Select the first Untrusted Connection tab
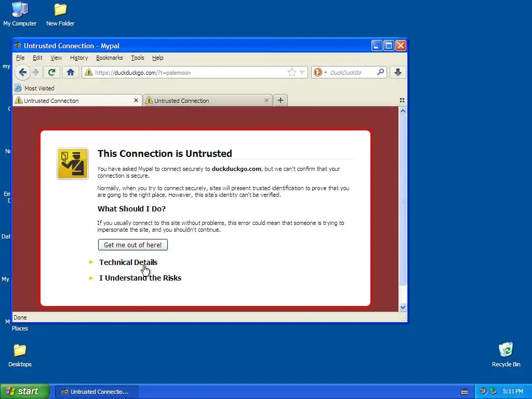Image resolution: width=532 pixels, height=399 pixels. coord(77,100)
